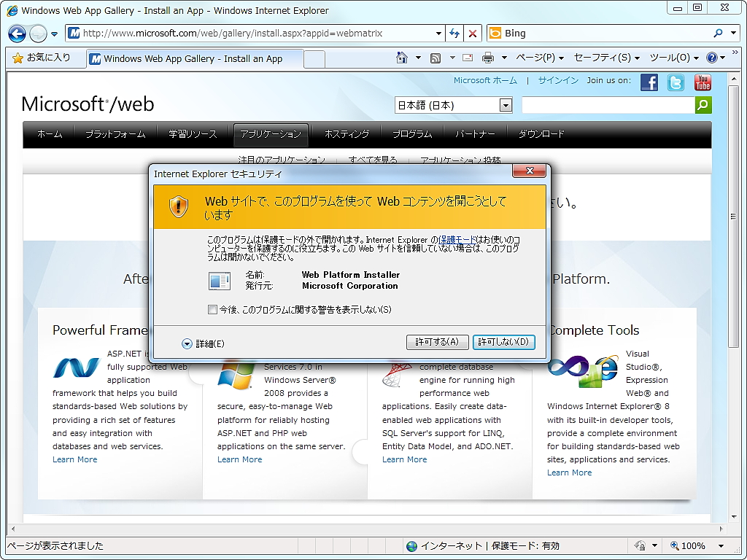
Task: Expand the Home button dropdown arrow
Action: point(418,58)
